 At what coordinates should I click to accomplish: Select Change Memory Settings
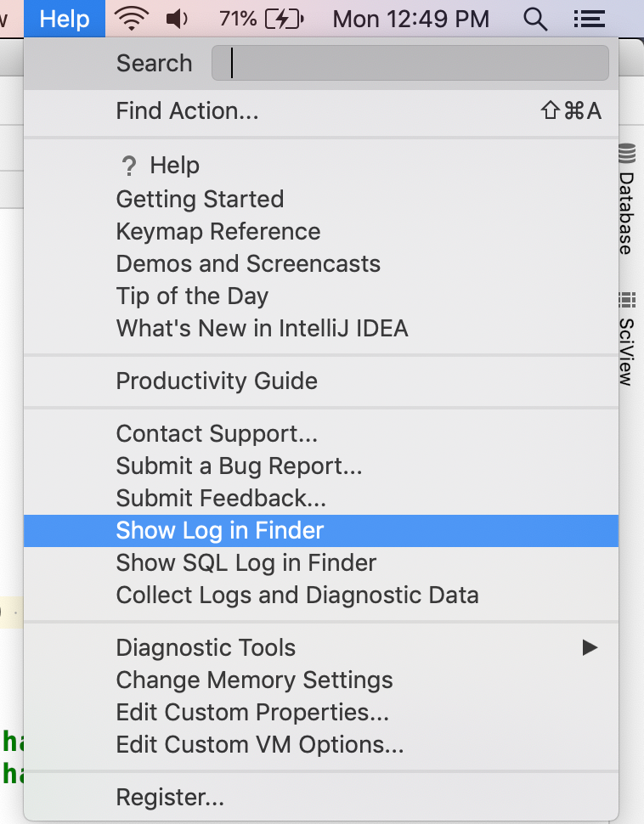[x=254, y=680]
